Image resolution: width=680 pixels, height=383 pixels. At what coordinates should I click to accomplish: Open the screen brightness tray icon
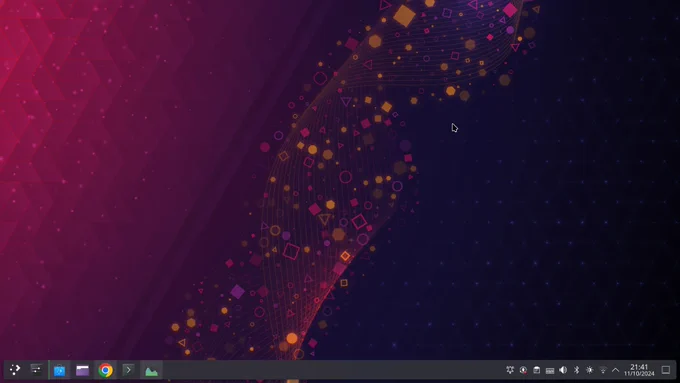coord(589,370)
